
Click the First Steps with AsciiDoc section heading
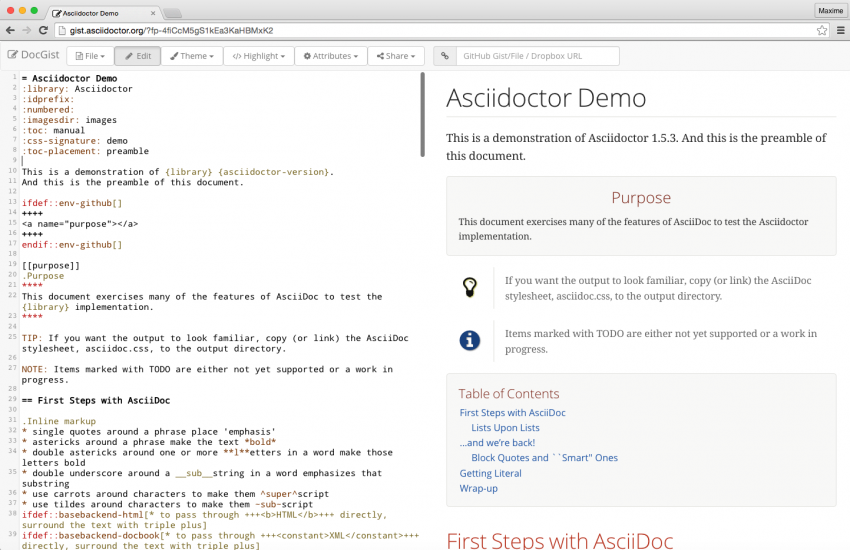[559, 541]
